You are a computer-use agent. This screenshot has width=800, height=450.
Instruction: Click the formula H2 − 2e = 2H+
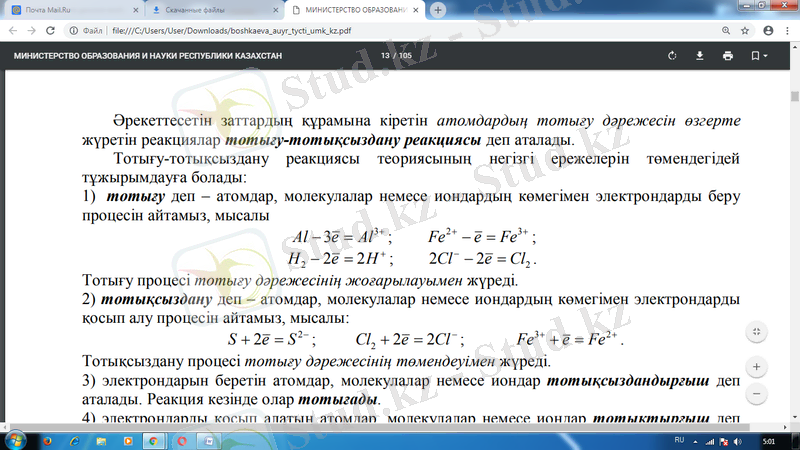tap(340, 259)
